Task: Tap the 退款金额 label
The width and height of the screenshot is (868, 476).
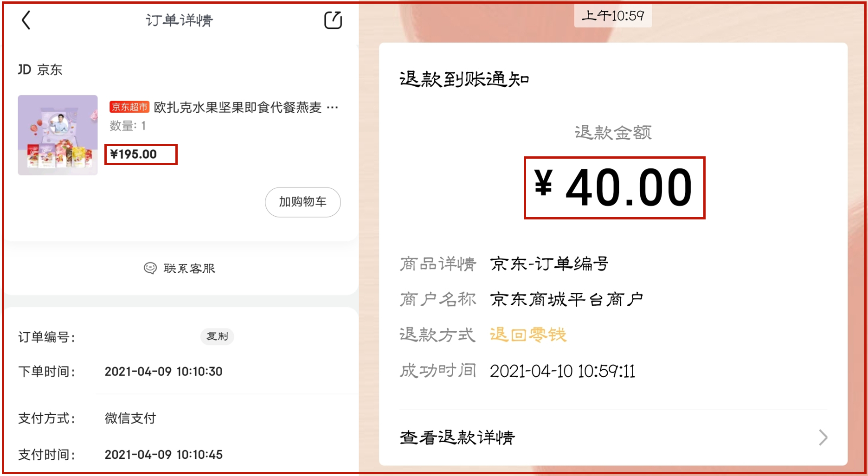Action: pyautogui.click(x=613, y=133)
